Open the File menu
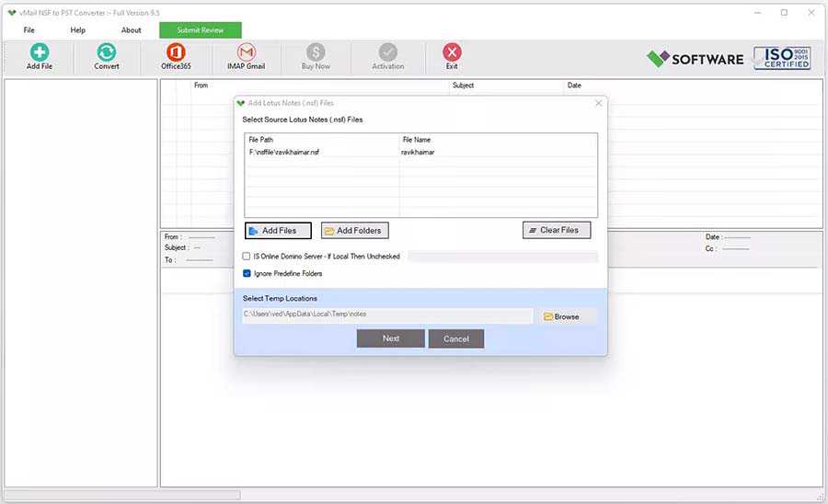The width and height of the screenshot is (828, 504). (29, 30)
